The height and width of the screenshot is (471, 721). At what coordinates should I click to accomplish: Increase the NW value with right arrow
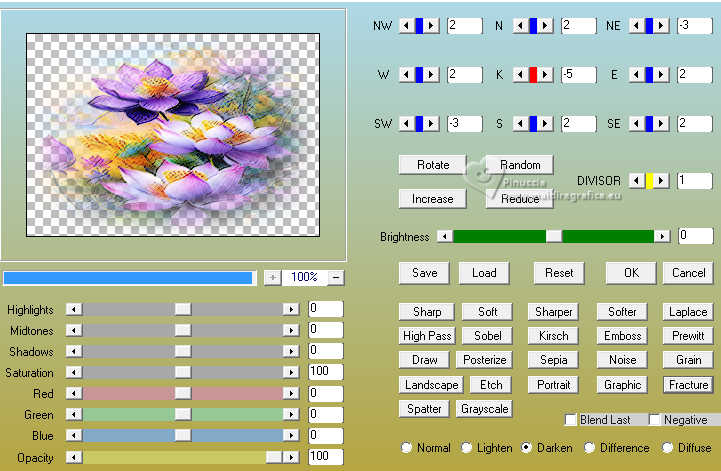(x=431, y=25)
